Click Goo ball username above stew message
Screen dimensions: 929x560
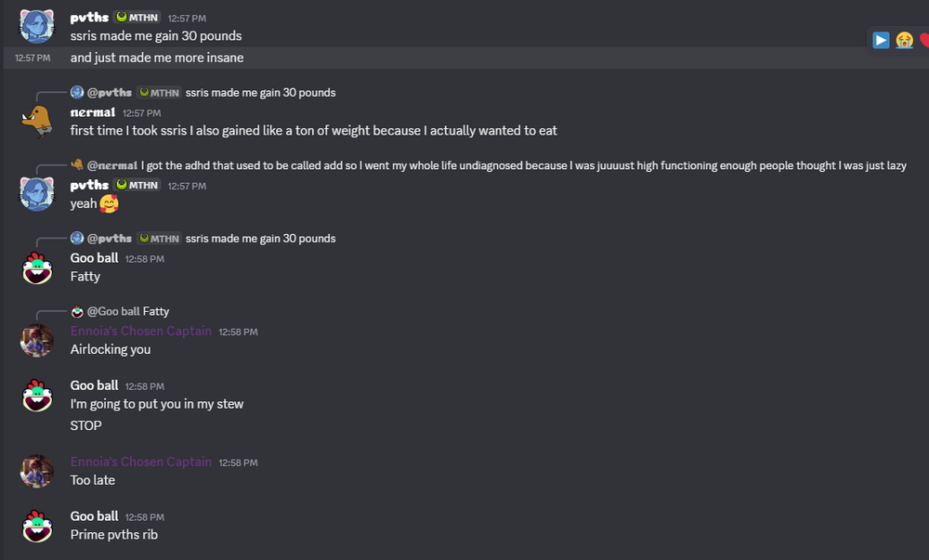pyautogui.click(x=94, y=385)
